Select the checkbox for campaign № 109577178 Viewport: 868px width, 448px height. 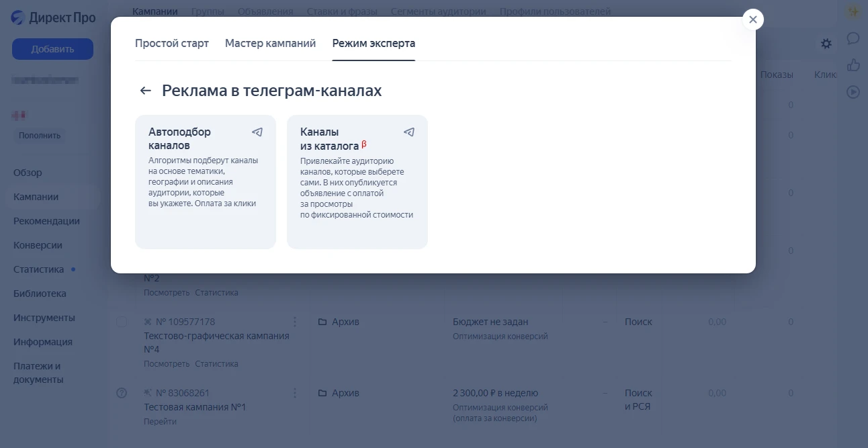[x=121, y=322]
